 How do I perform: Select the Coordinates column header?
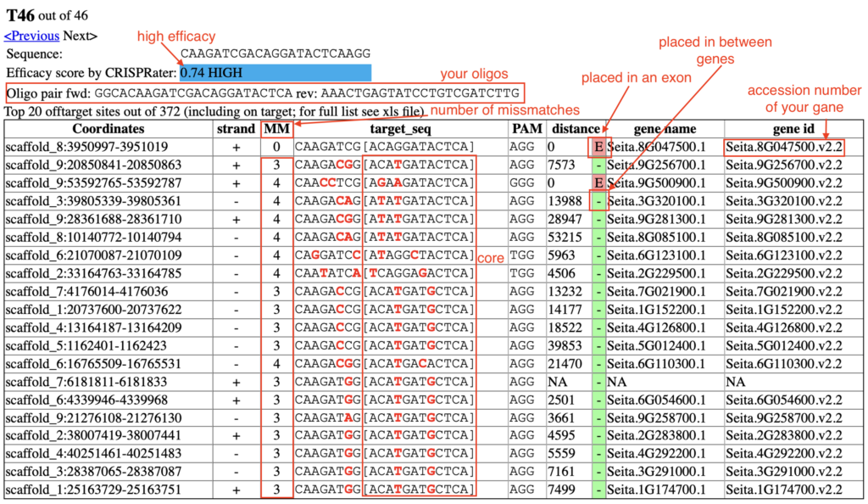(x=108, y=129)
